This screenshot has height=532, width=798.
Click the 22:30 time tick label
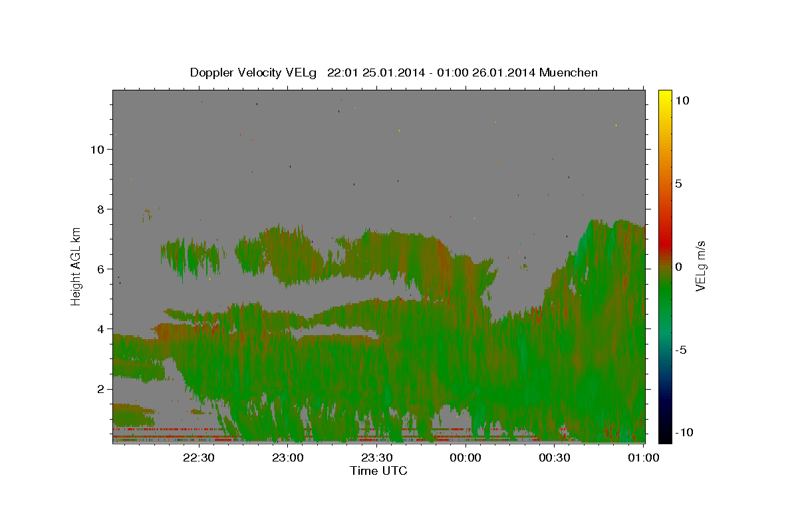coord(199,458)
